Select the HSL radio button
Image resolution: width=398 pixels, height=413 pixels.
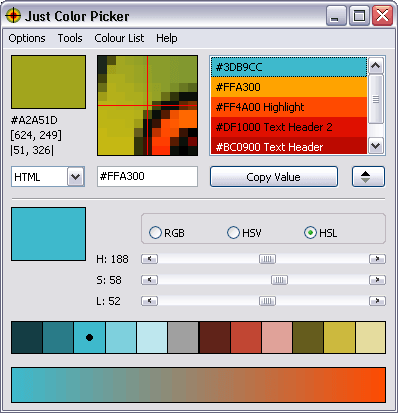tap(310, 233)
